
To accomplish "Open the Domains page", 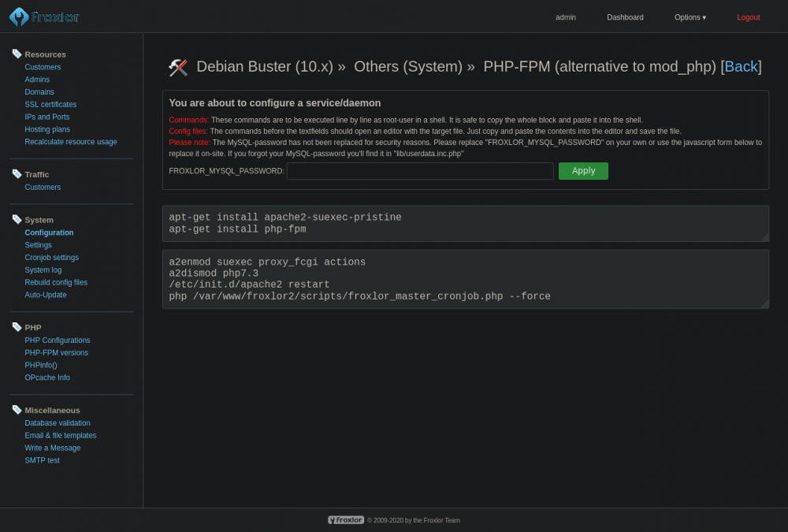I will (x=39, y=92).
